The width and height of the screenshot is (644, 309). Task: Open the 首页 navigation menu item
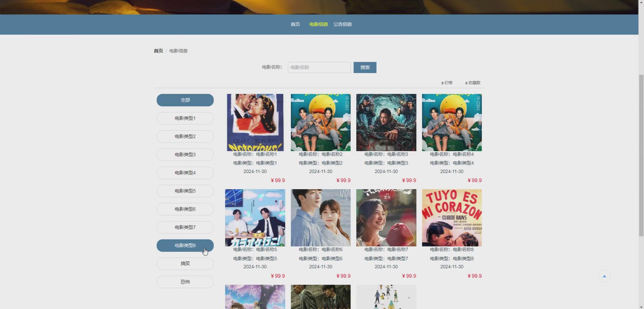pyautogui.click(x=295, y=24)
